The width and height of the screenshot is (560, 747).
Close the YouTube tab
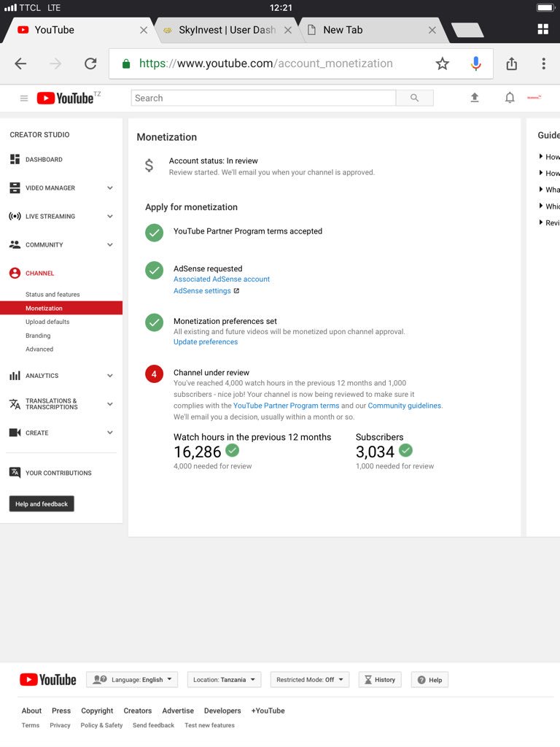point(144,30)
